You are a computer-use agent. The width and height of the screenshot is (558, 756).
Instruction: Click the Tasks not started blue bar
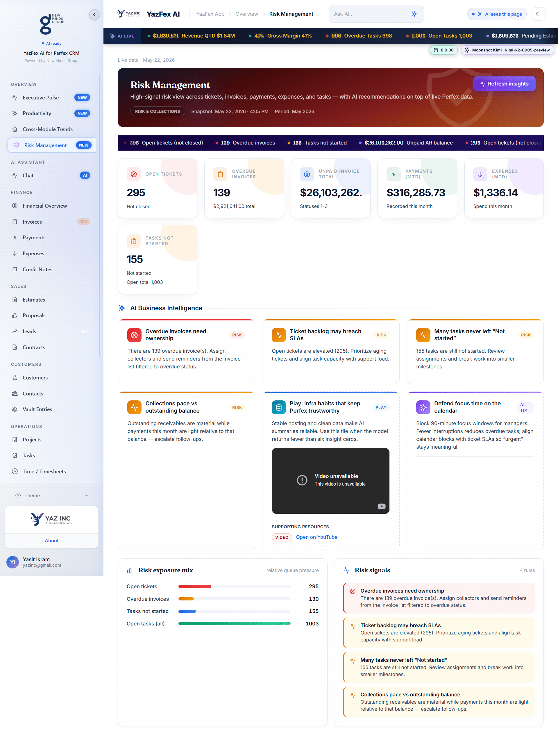pos(187,611)
